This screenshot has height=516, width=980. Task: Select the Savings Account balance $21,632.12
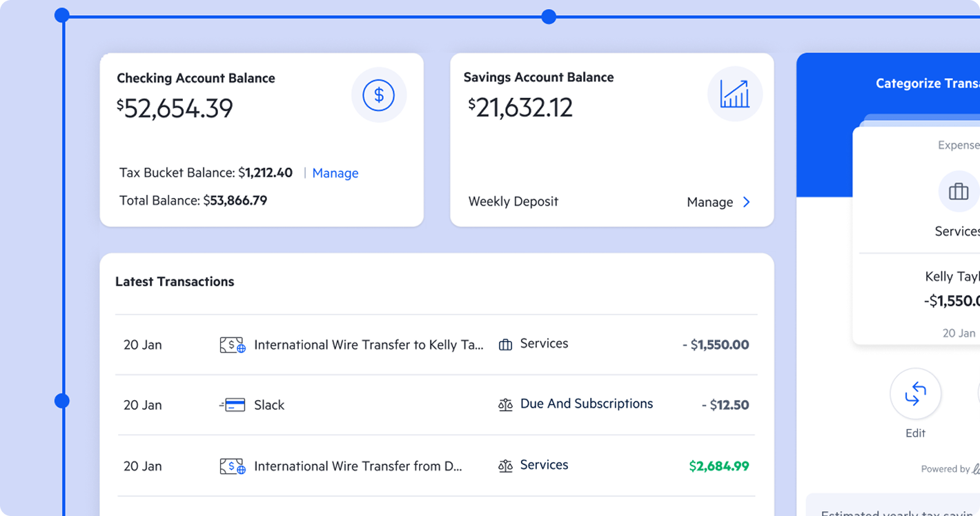(520, 107)
